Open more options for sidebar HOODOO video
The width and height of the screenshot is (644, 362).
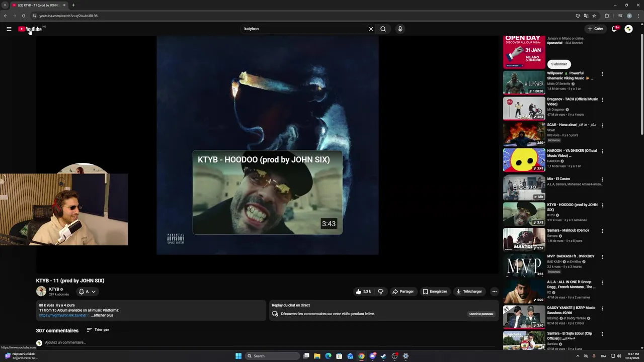click(x=602, y=205)
